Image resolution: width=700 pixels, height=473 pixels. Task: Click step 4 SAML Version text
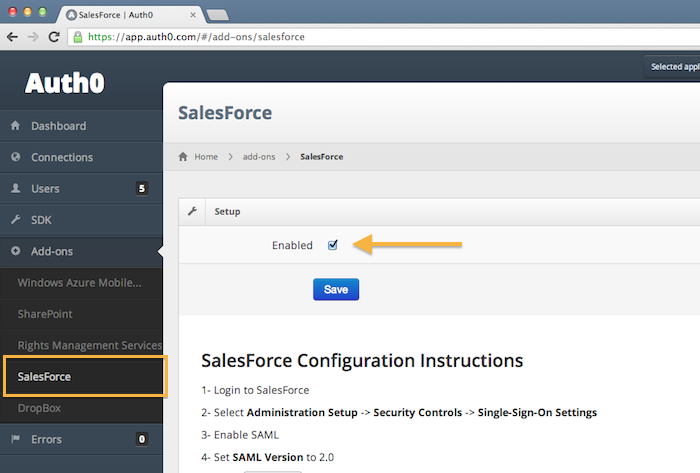[x=268, y=457]
